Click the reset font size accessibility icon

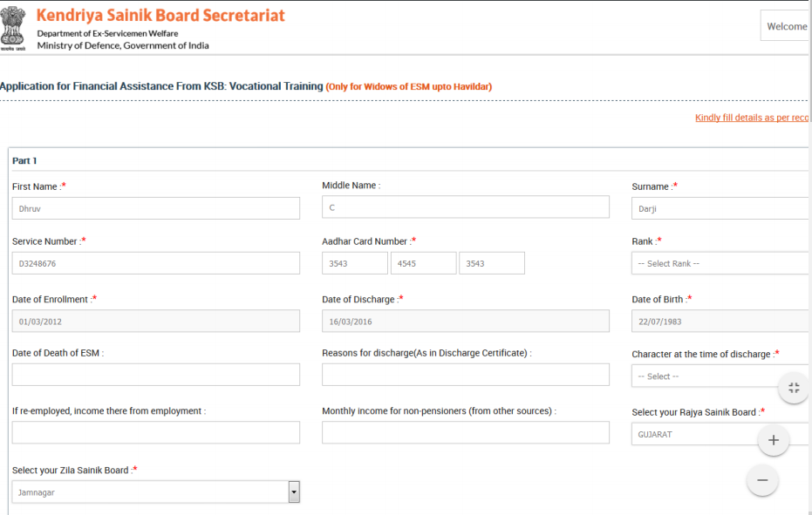pyautogui.click(x=793, y=388)
